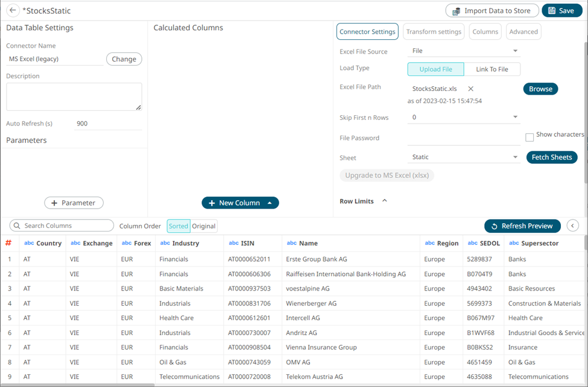
Task: Click the abc type icon of Supersector column
Action: [514, 243]
